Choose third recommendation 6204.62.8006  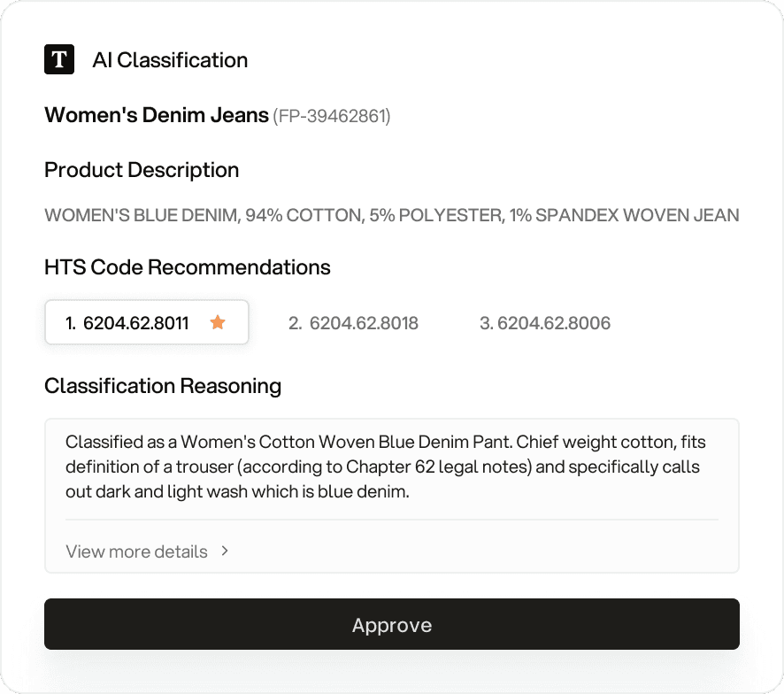coord(545,323)
